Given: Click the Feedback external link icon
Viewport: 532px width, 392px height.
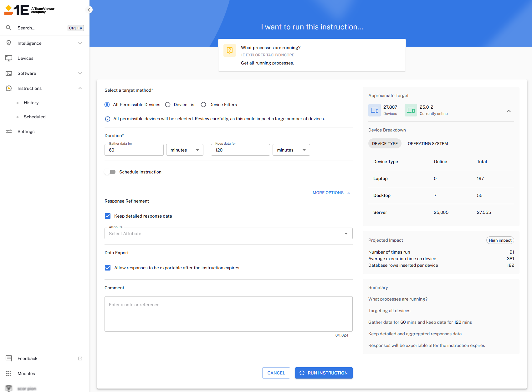Looking at the screenshot, I should [x=80, y=358].
